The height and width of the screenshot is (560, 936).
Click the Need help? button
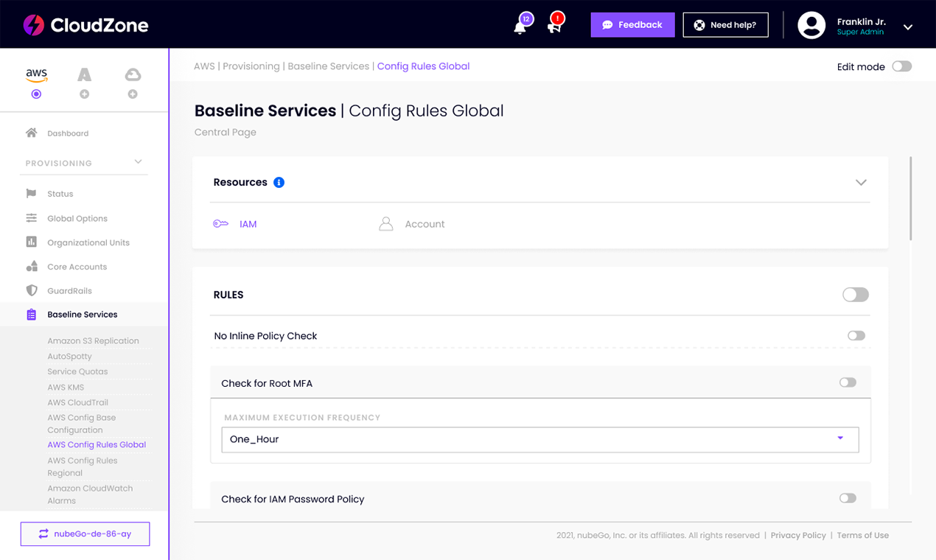[x=725, y=24]
